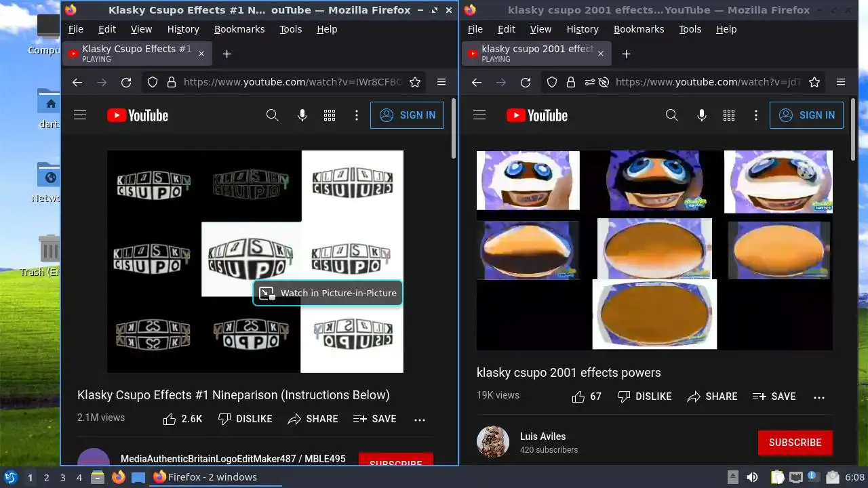Open YouTube settings dots in right window
The image size is (868, 488).
pos(756,115)
